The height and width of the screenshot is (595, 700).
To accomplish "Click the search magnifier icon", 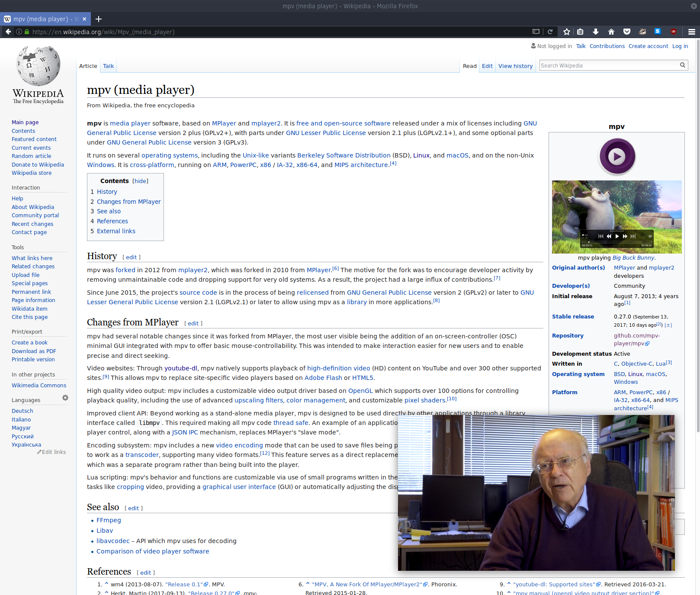I will (x=683, y=65).
